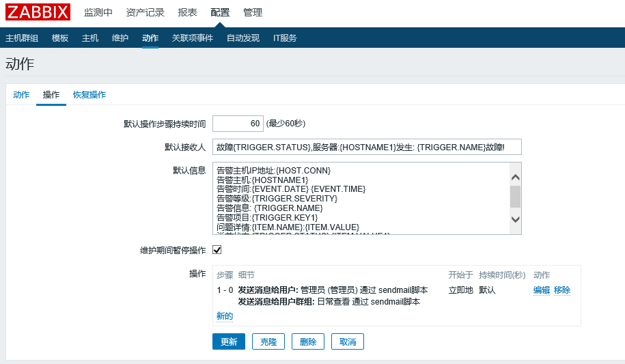Toggle the 维护期间暂停操作 checkbox

tap(217, 250)
